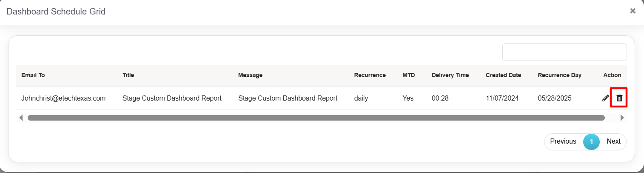Screen dimensions: 644x173
Task: Sort by the Message column header
Action: tap(250, 75)
